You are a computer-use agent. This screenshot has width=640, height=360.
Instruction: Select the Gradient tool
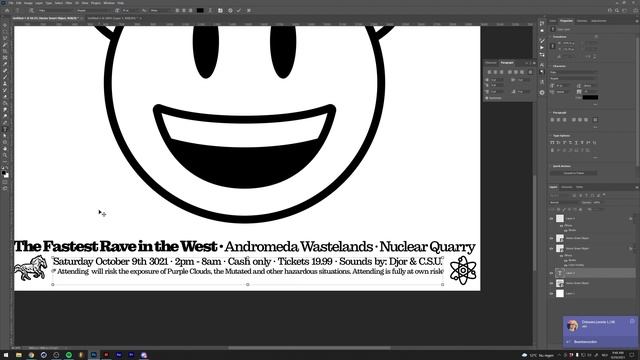[x=5, y=103]
